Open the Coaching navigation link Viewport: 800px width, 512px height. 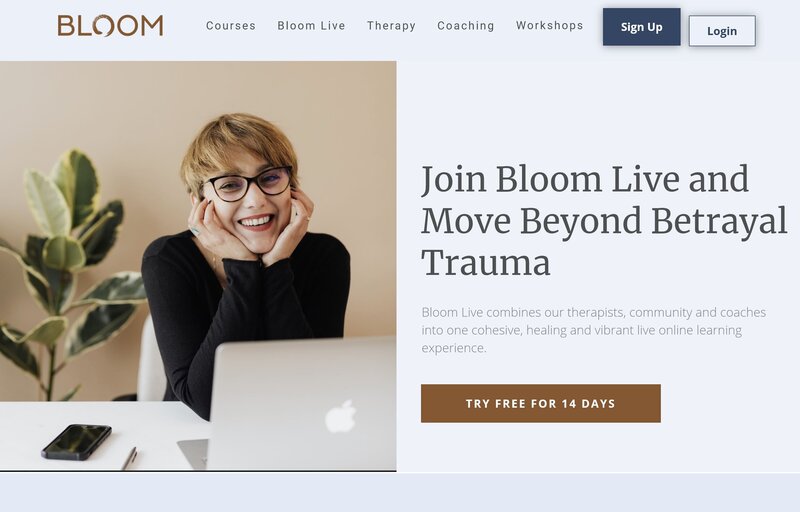tap(466, 25)
